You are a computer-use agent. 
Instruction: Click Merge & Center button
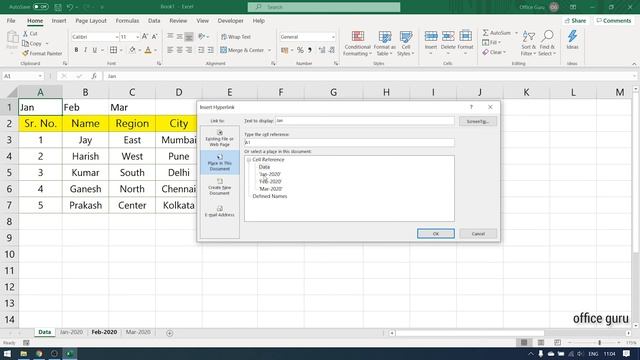coord(242,50)
